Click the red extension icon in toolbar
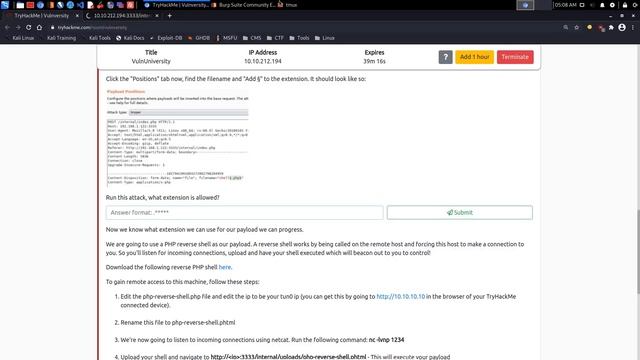The width and height of the screenshot is (640, 360). coord(601,28)
